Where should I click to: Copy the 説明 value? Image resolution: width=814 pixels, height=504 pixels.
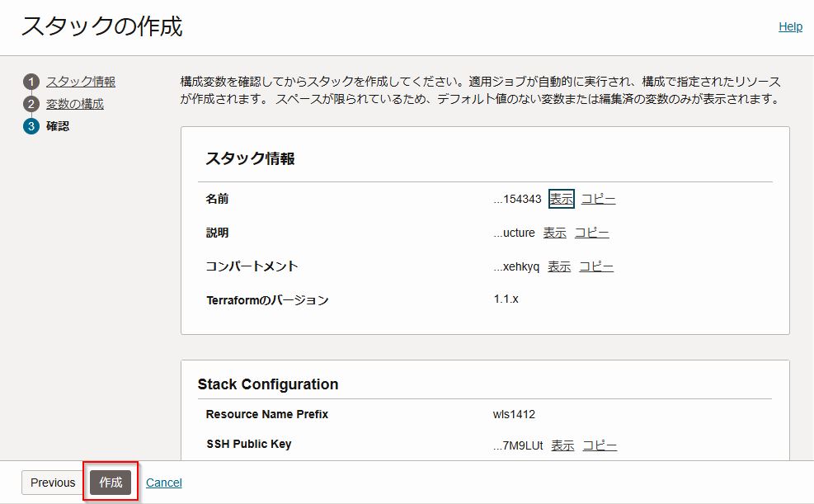pyautogui.click(x=591, y=233)
